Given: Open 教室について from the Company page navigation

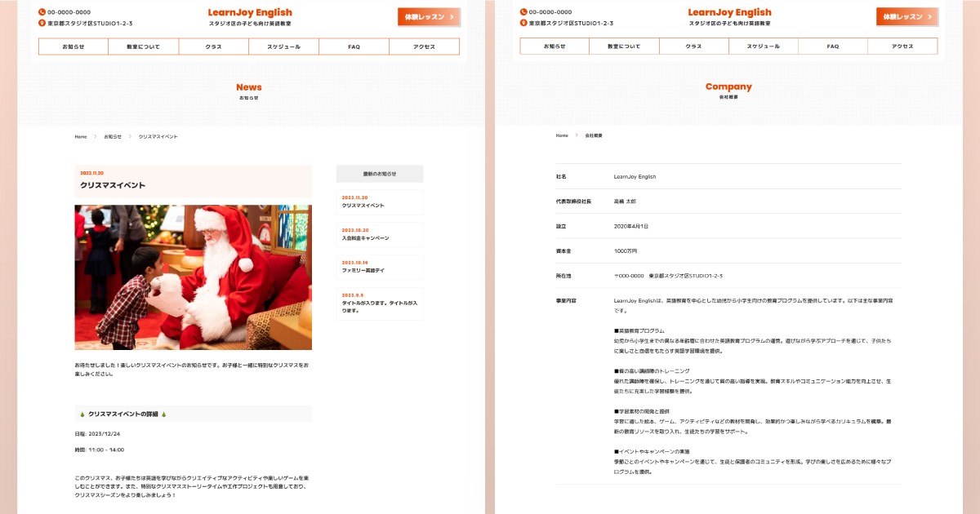Looking at the screenshot, I should (625, 47).
